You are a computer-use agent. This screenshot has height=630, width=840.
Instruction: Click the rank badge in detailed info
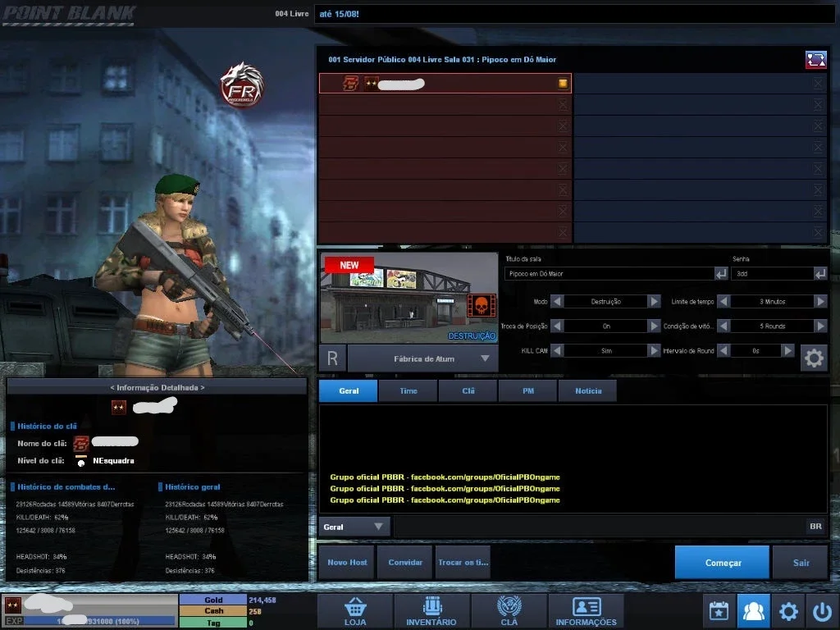click(119, 407)
